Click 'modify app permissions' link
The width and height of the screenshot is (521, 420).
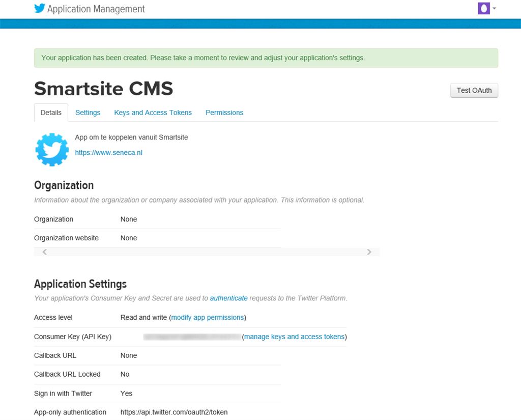[208, 318]
